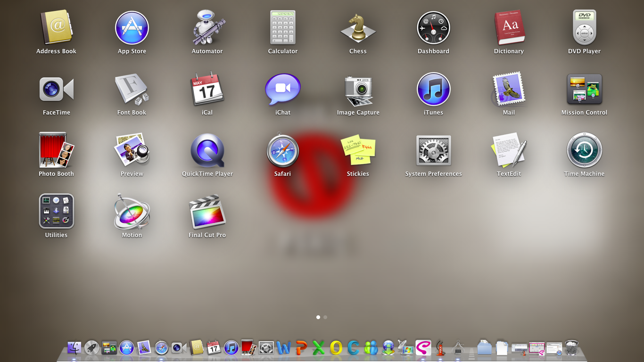644x362 pixels.
Task: Open Mail from the Launchpad grid
Action: (509, 89)
